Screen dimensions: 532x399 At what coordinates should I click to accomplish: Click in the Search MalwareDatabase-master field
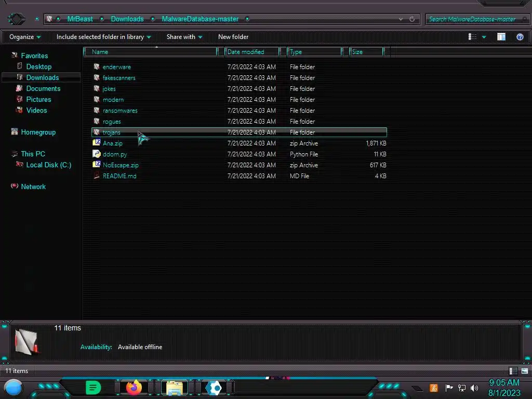[477, 19]
